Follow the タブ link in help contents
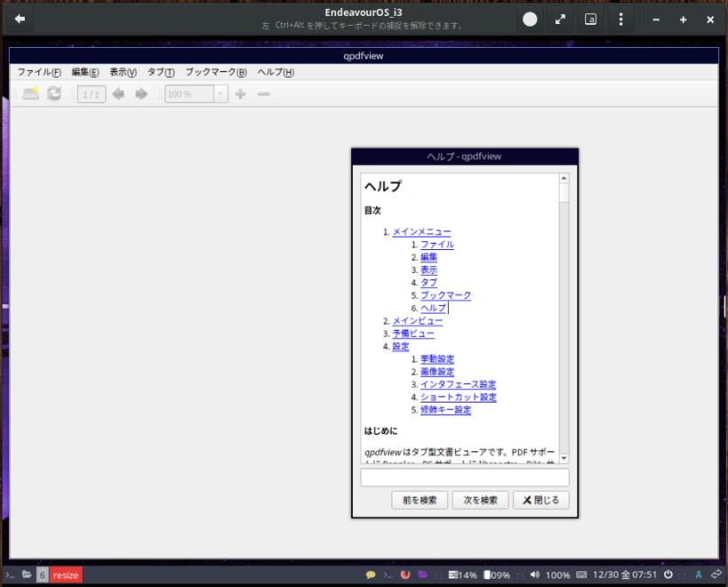This screenshot has width=728, height=587. (x=428, y=282)
